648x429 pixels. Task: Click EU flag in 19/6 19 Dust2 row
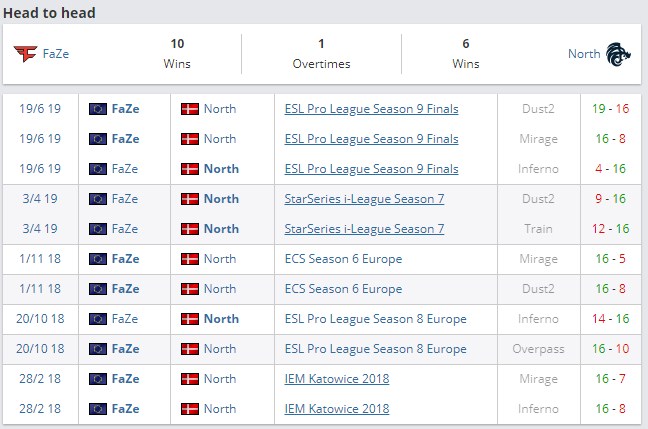[98, 108]
